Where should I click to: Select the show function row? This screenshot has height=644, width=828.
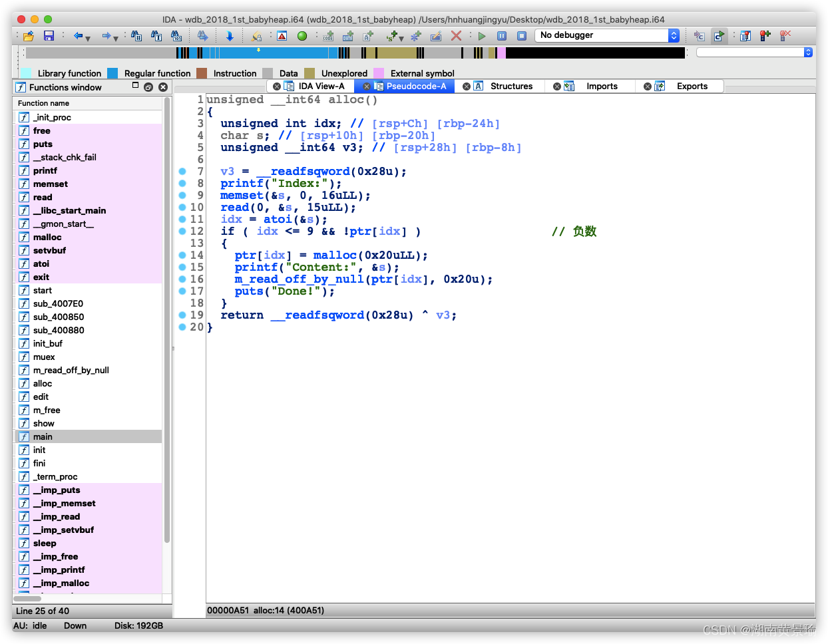pyautogui.click(x=89, y=423)
